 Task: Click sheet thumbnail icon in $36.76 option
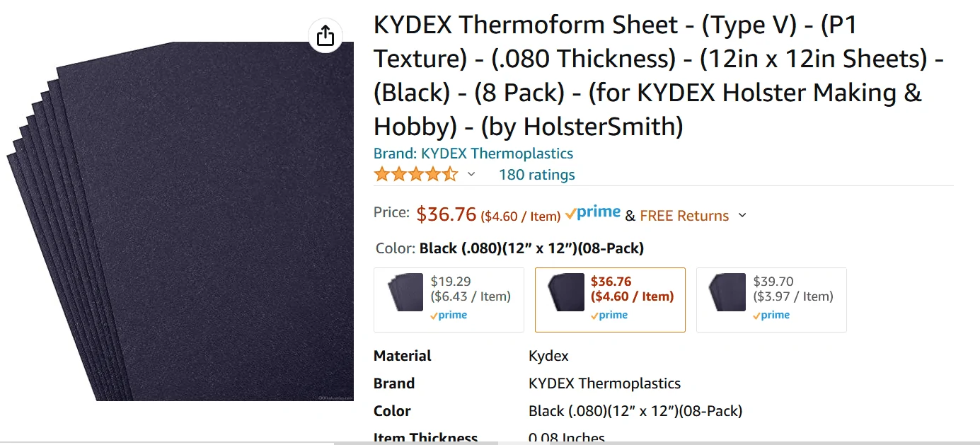pyautogui.click(x=566, y=292)
